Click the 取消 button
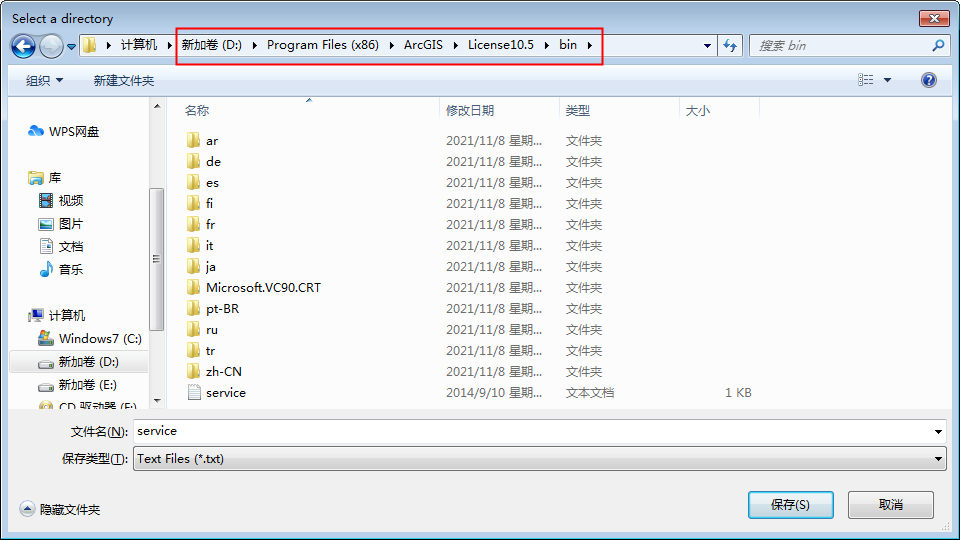The image size is (960, 540). [x=890, y=504]
